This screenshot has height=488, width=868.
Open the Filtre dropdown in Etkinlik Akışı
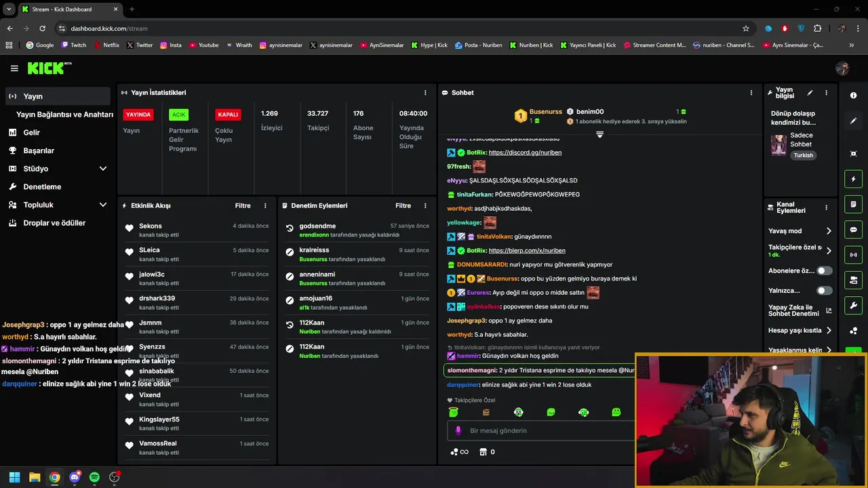point(243,205)
